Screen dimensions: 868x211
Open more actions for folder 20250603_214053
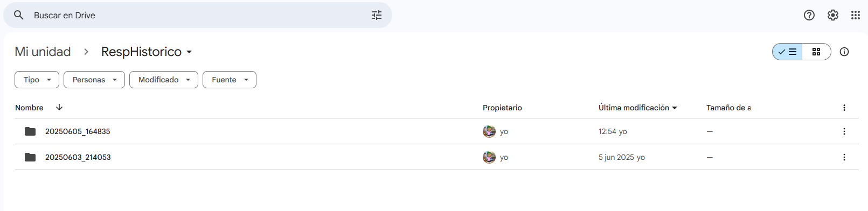pyautogui.click(x=844, y=157)
